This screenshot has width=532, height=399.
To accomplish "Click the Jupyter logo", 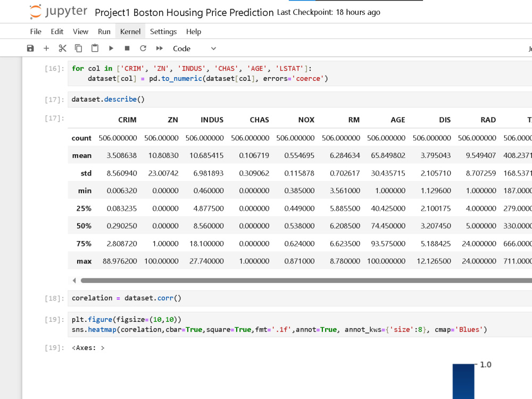I will 58,12.
